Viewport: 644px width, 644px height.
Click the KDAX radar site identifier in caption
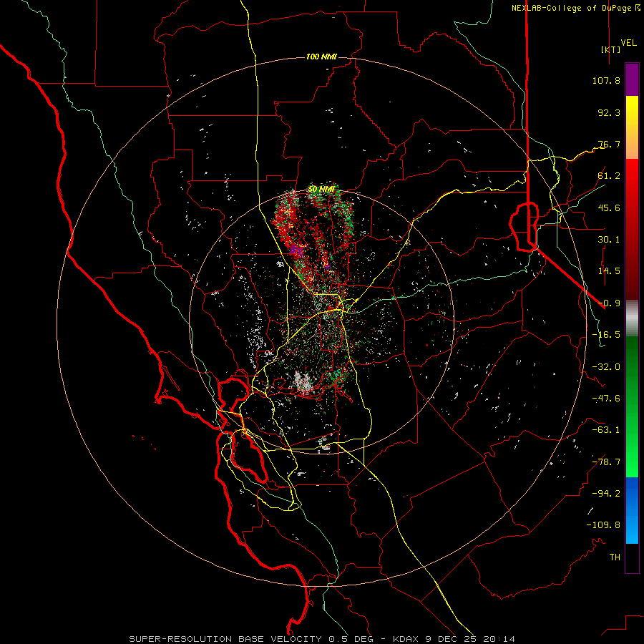[407, 639]
